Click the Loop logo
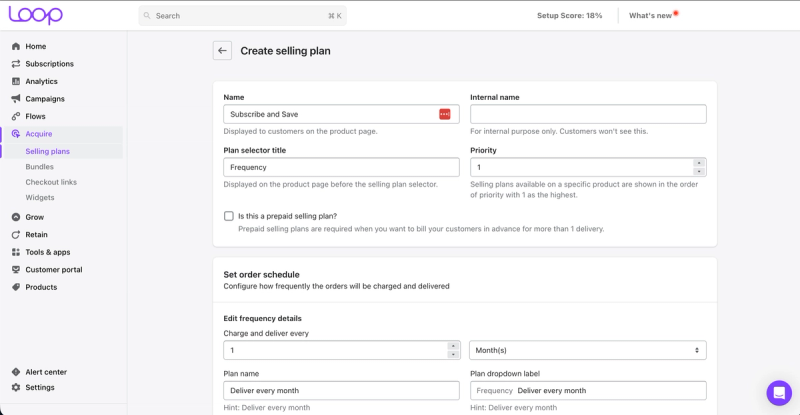800x415 pixels. [36, 15]
